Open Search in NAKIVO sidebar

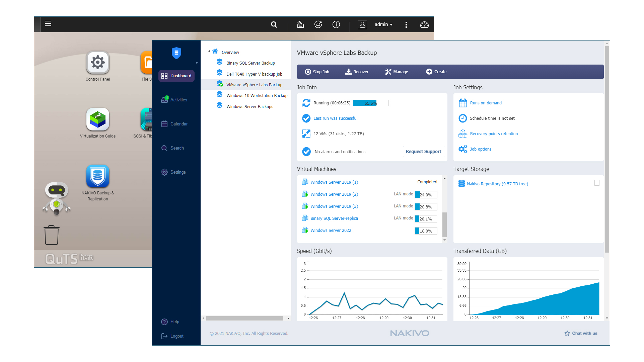click(173, 148)
